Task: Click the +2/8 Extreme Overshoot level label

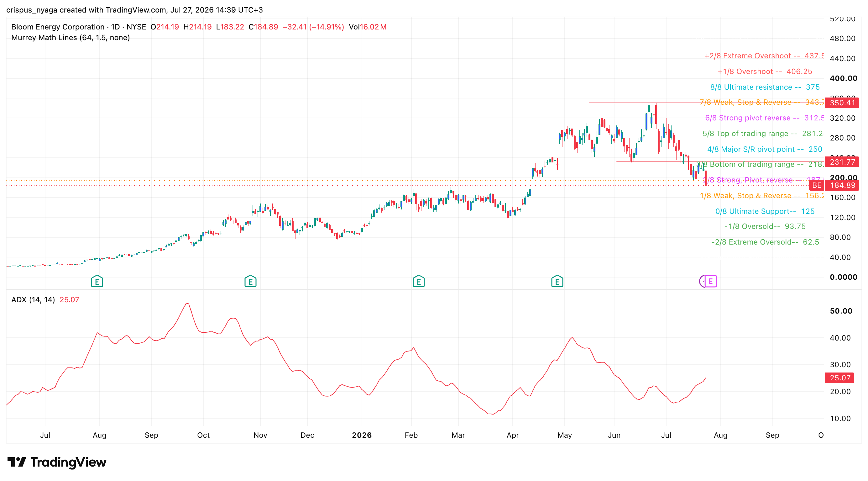Action: pyautogui.click(x=764, y=56)
